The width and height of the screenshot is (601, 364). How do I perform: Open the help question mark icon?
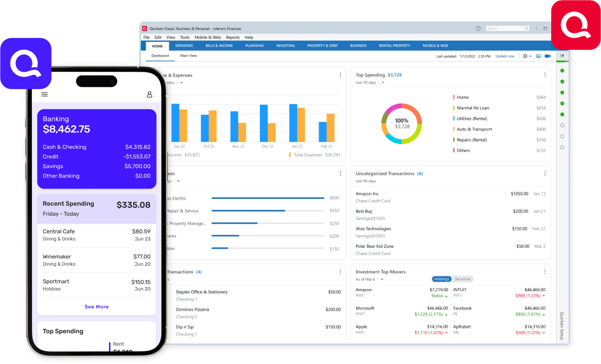click(478, 28)
